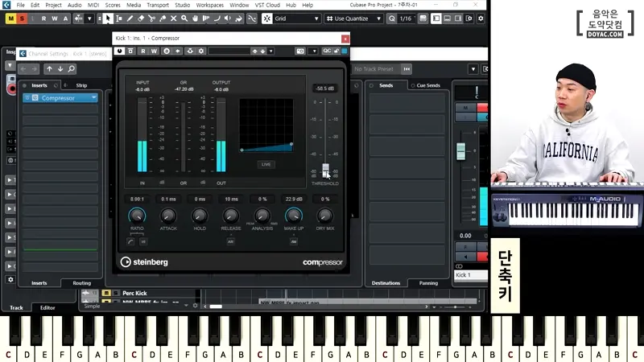Enable Write automation in Compressor window

(154, 51)
